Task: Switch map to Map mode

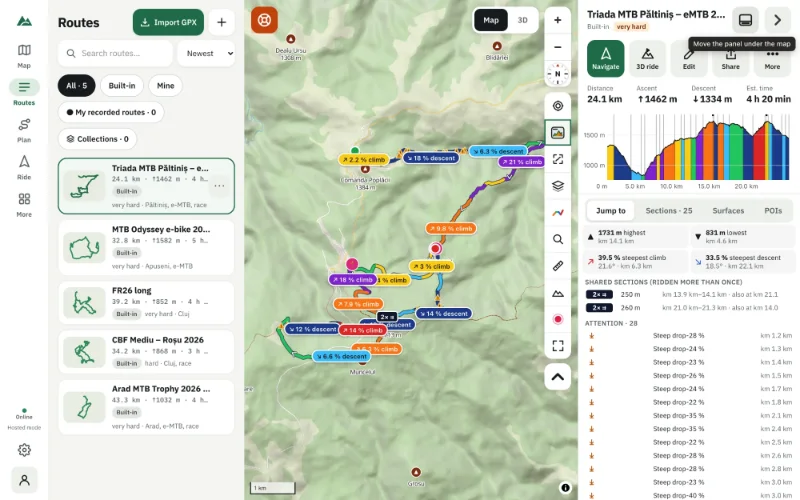Action: [x=491, y=20]
